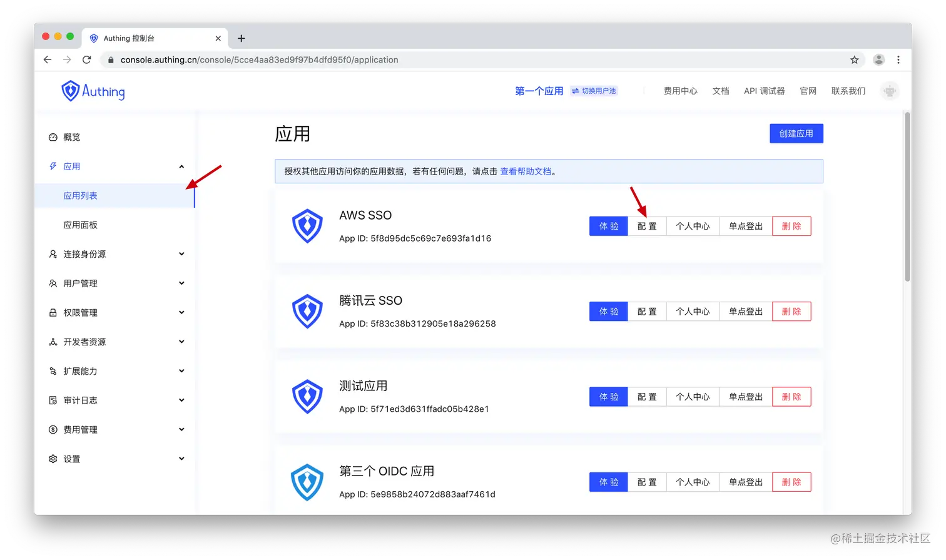Screen dimensions: 946x560
Task: Open 费用中心 in top navigation
Action: (x=680, y=91)
